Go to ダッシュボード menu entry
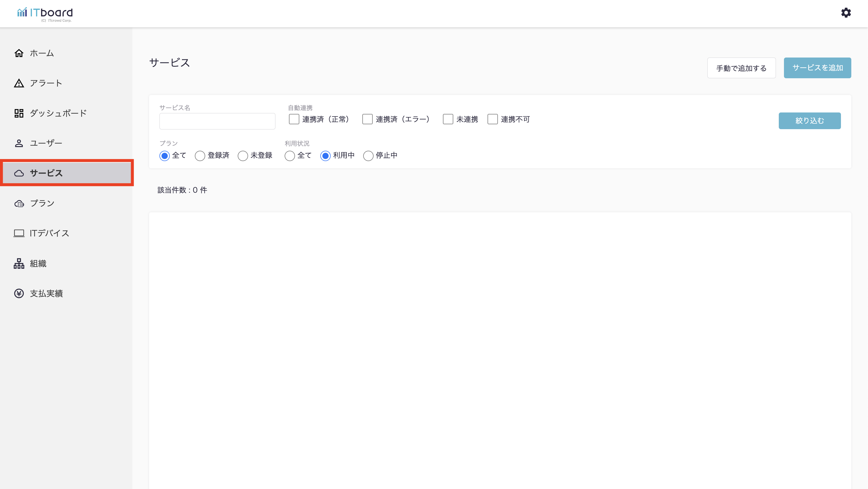This screenshot has width=868, height=489. pyautogui.click(x=58, y=113)
